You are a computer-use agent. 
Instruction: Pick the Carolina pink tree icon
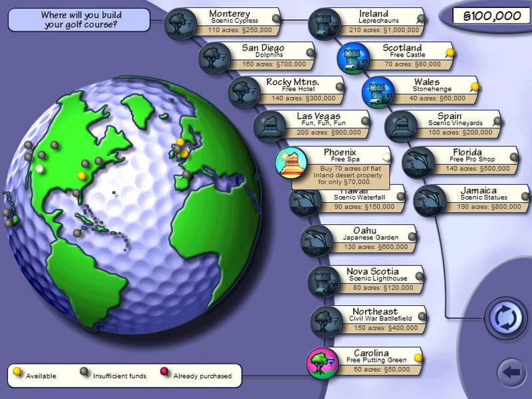click(323, 363)
